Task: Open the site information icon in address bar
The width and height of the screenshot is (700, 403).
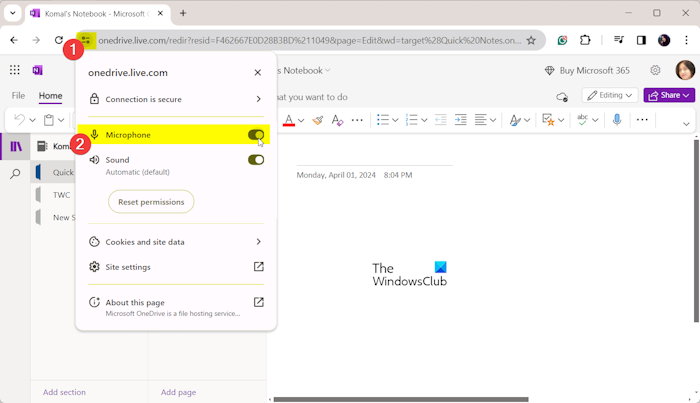Action: coord(86,40)
